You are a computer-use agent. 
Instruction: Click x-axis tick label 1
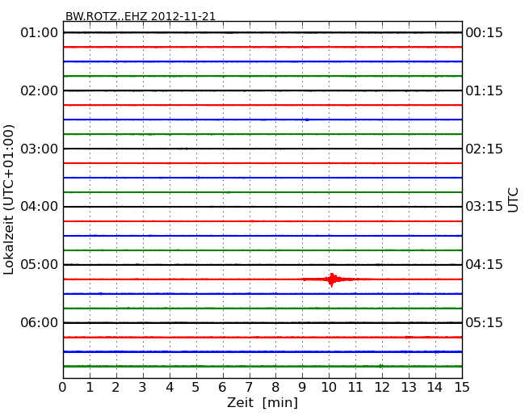tap(90, 388)
